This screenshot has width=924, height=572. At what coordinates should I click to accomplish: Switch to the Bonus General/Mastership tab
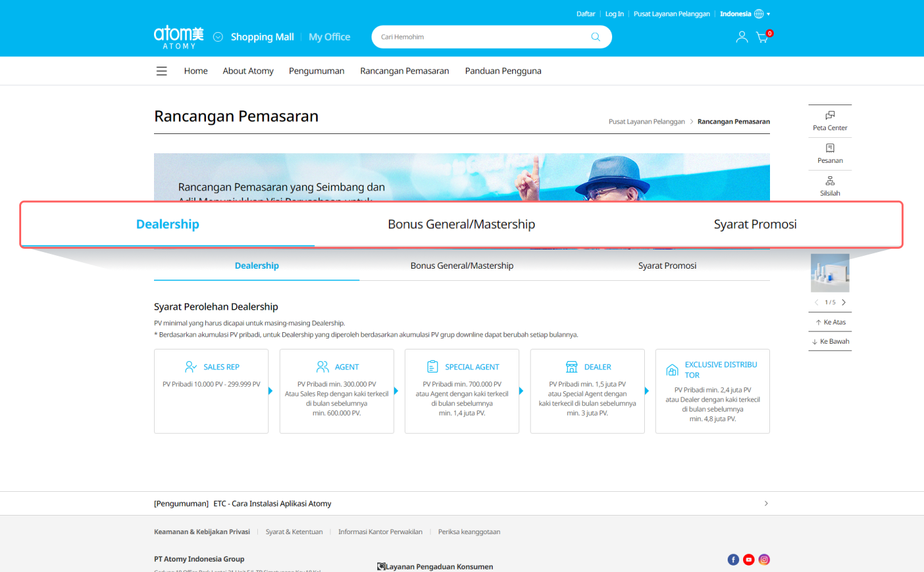click(462, 265)
